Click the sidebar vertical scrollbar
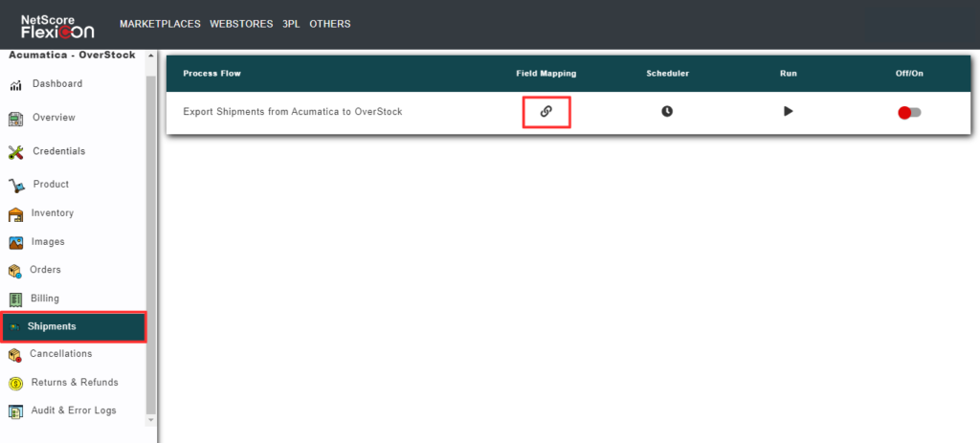Screen dimensions: 980x443 coord(150,239)
